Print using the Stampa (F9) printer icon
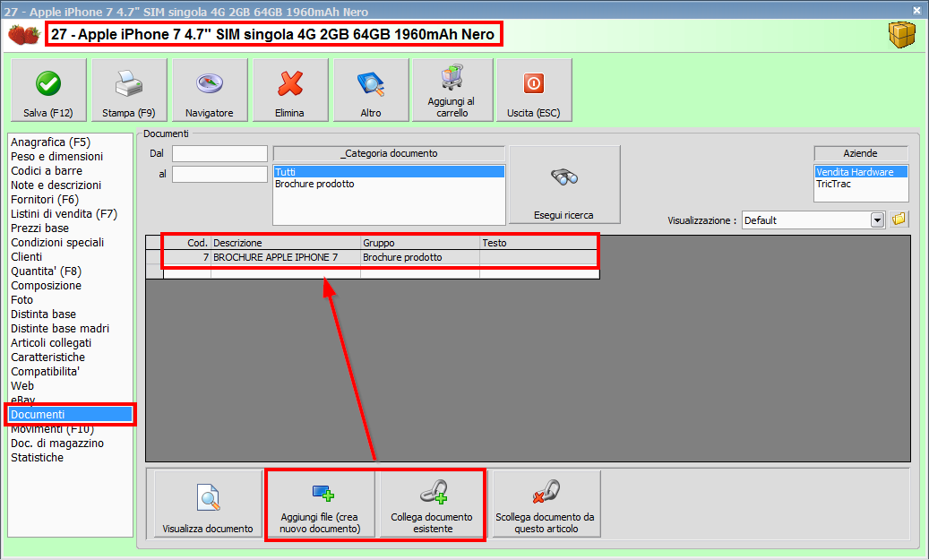 (x=129, y=90)
